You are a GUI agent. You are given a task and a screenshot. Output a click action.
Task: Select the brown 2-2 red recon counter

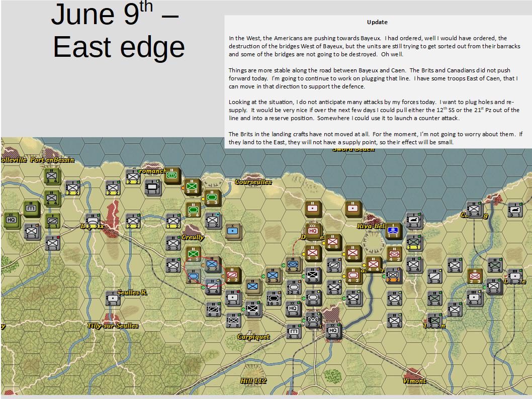(232, 275)
